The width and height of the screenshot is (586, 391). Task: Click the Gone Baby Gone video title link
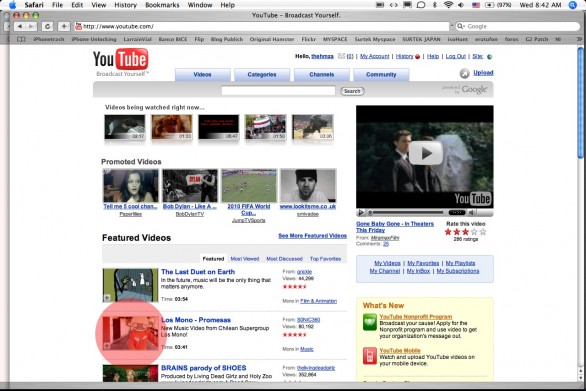pos(395,227)
